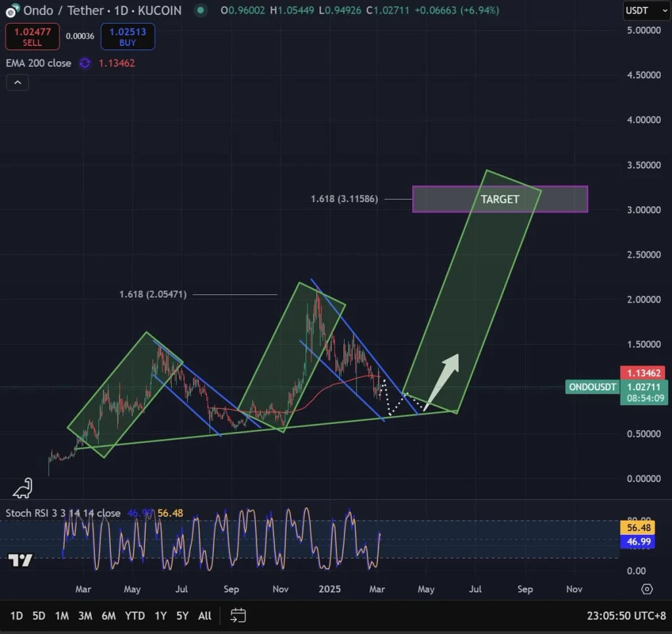The width and height of the screenshot is (672, 634).
Task: Click the TradingView logo
Action: pyautogui.click(x=20, y=560)
